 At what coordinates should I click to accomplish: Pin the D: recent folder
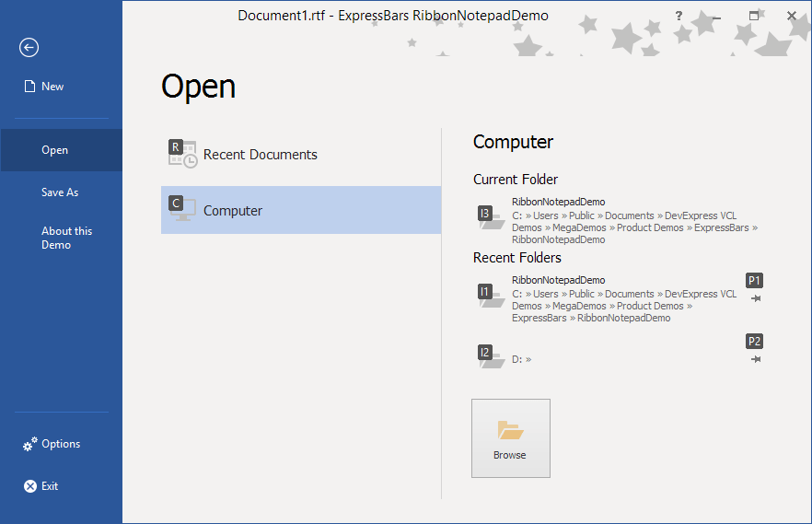click(x=756, y=359)
